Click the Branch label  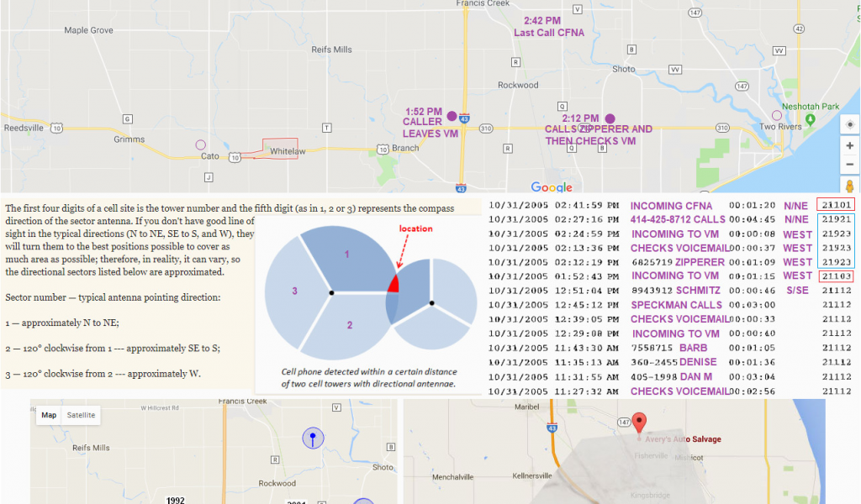[405, 148]
